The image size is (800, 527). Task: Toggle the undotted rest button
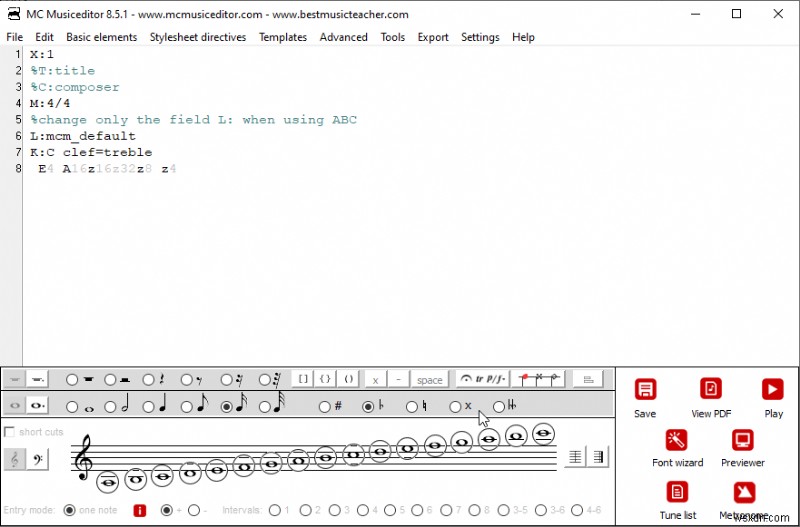14,379
